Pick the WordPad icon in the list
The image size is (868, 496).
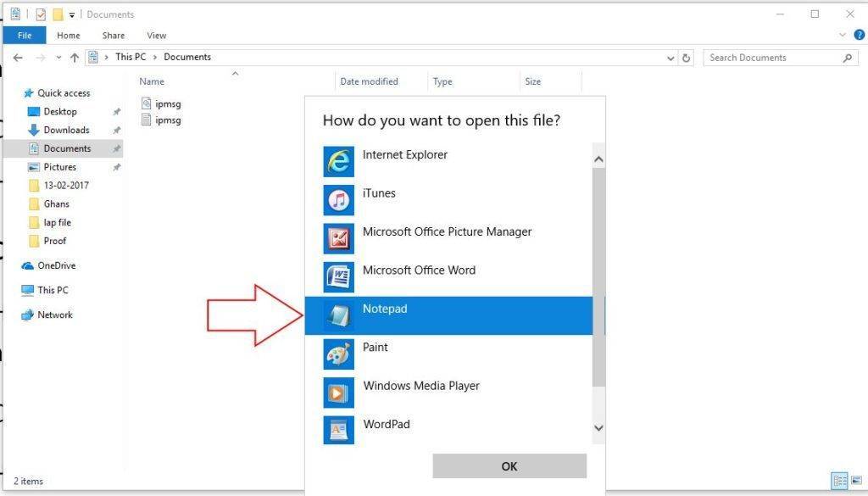pyautogui.click(x=338, y=431)
